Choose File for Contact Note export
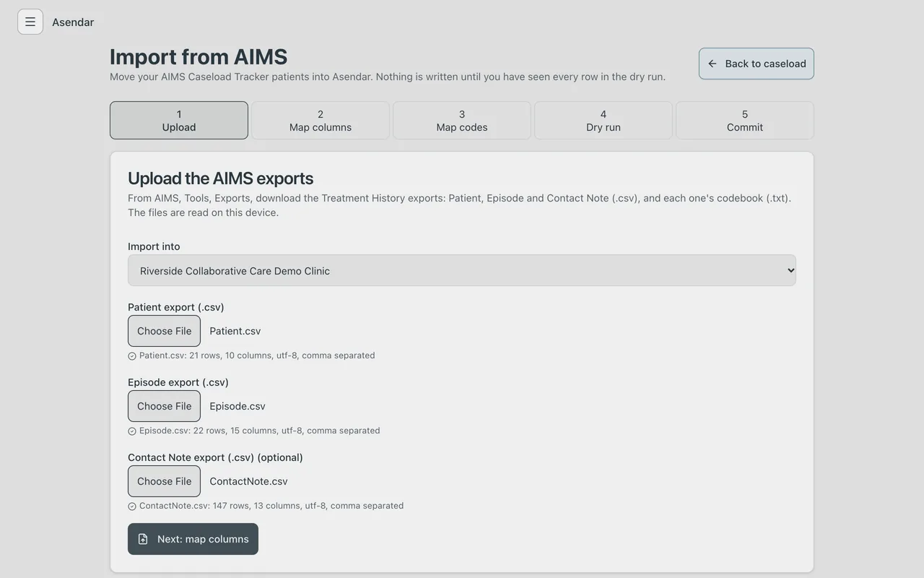The height and width of the screenshot is (578, 924). tap(165, 481)
